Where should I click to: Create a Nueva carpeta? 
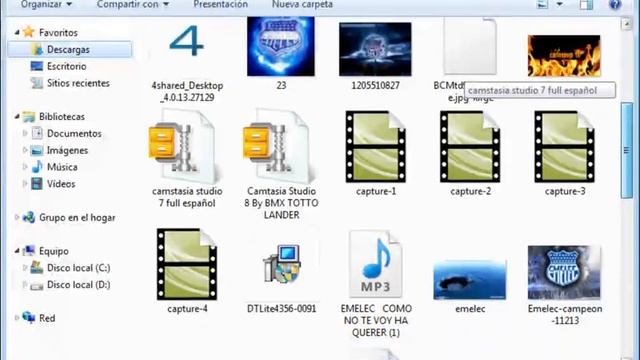point(302,4)
